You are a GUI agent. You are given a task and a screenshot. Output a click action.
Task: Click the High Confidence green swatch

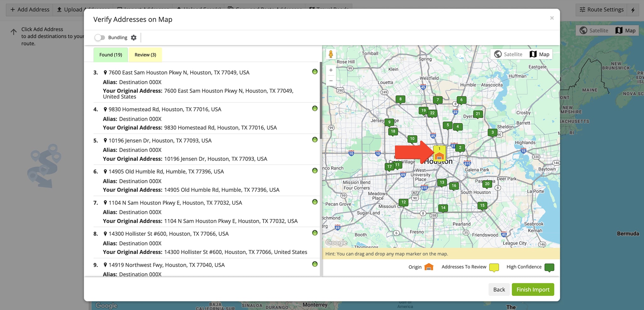coord(549,268)
